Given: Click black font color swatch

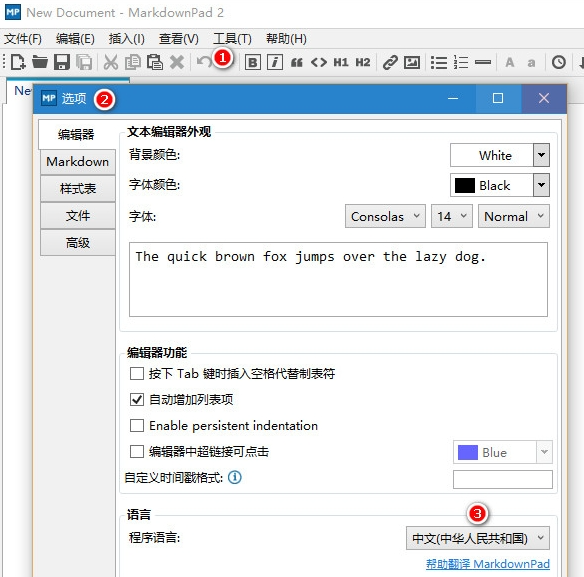Looking at the screenshot, I should pos(465,185).
